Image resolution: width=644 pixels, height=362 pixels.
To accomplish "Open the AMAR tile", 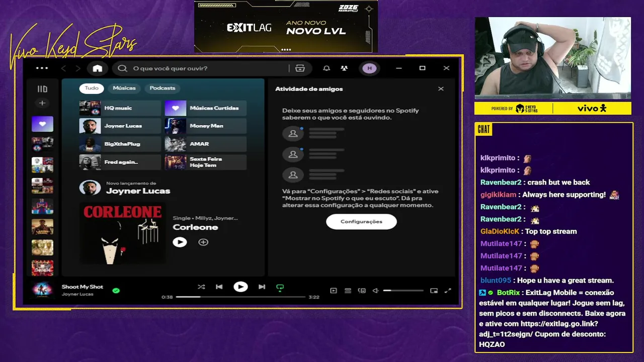I will pyautogui.click(x=205, y=144).
